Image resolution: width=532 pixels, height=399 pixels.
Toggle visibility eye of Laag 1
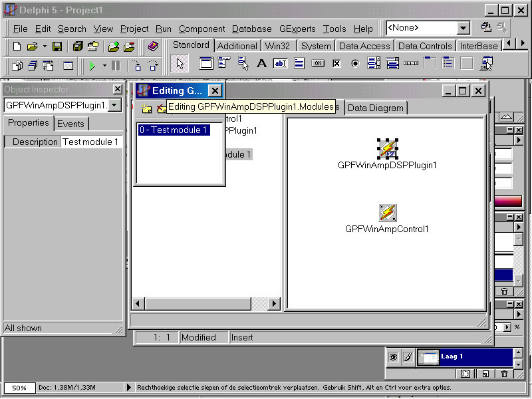point(393,357)
